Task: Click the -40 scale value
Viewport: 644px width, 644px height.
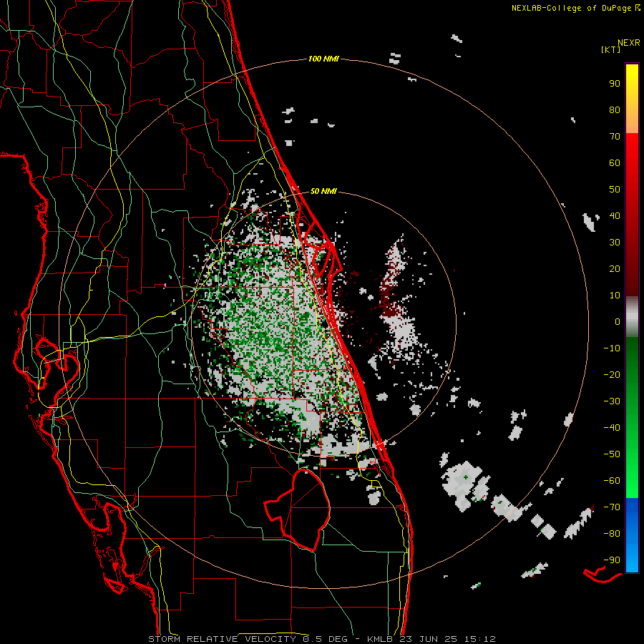Action: (612, 428)
